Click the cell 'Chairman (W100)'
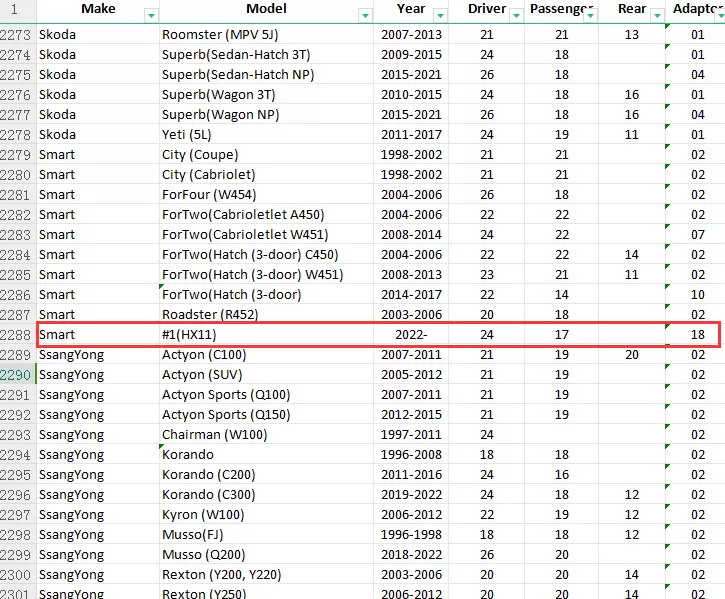 266,434
